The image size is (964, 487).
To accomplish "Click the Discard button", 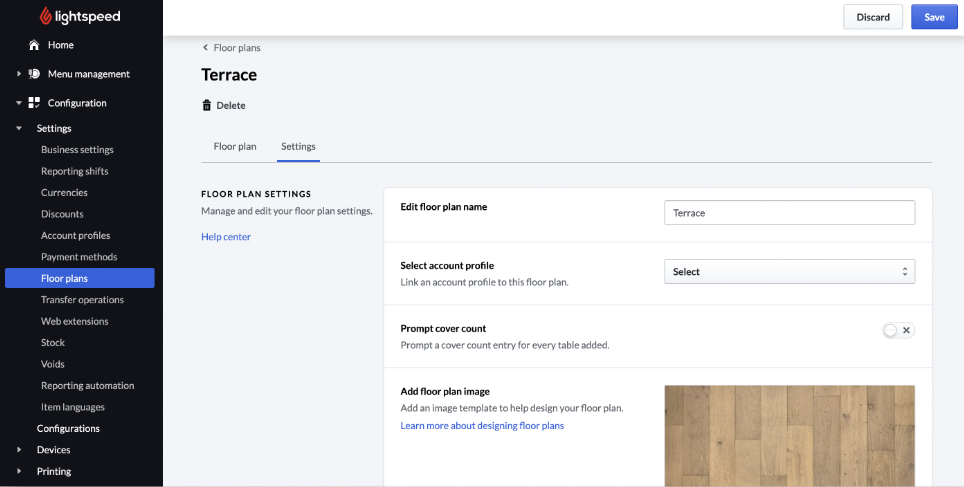I will [872, 17].
